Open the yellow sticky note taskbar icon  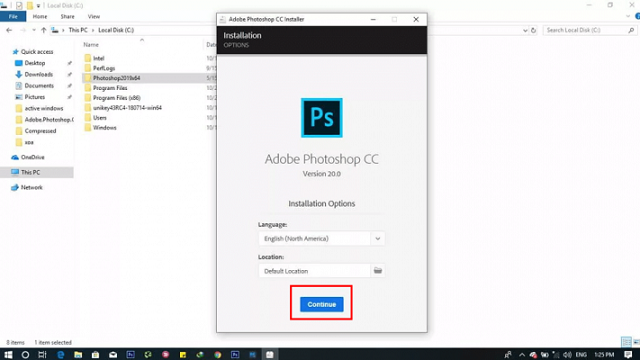pyautogui.click(x=183, y=355)
